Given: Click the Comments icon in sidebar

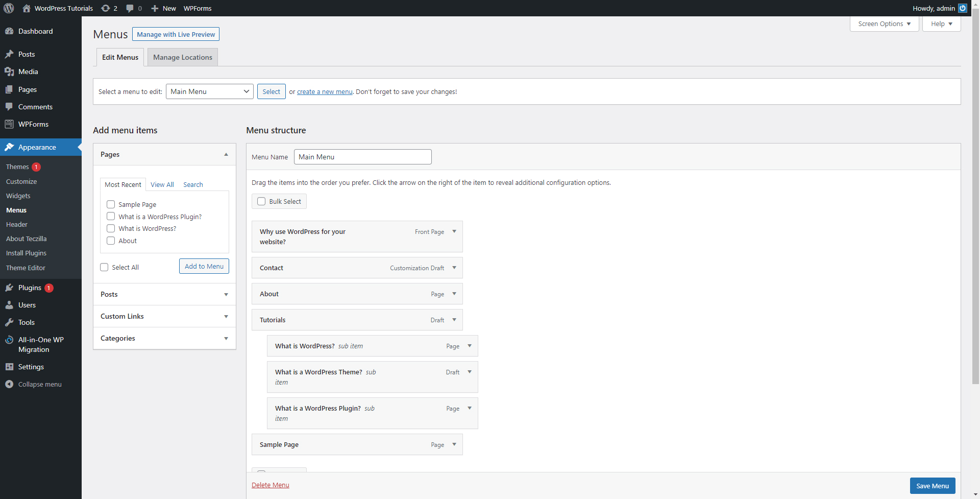Looking at the screenshot, I should click(9, 107).
